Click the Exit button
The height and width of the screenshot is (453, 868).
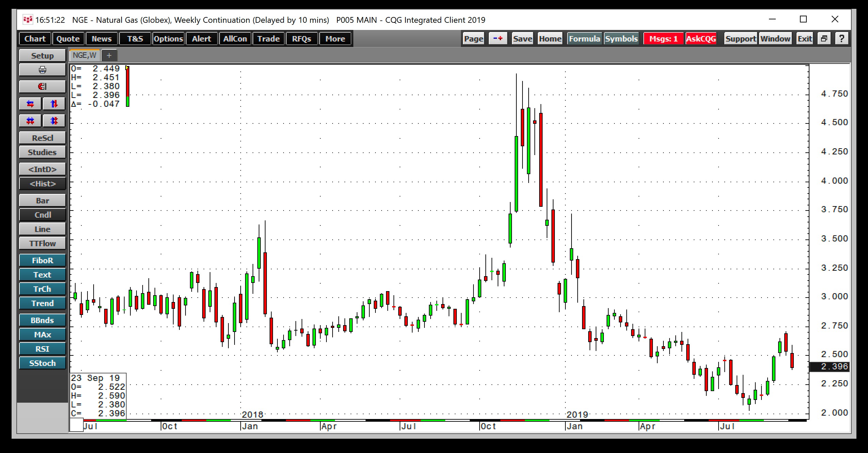[805, 38]
